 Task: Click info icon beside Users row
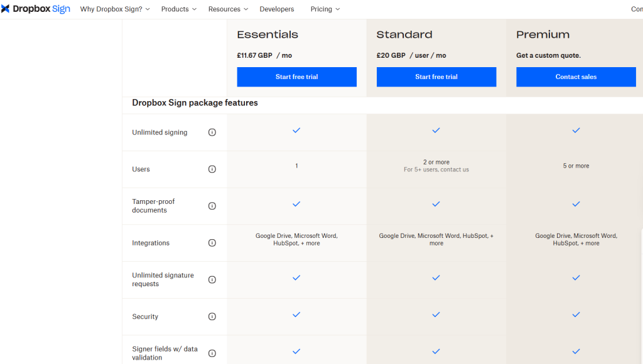point(212,169)
